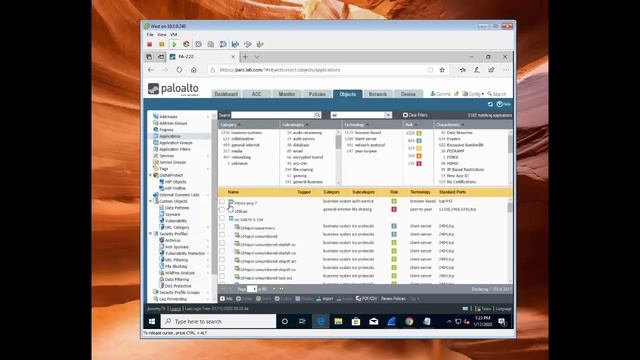Click the Review Policies button

(x=393, y=299)
